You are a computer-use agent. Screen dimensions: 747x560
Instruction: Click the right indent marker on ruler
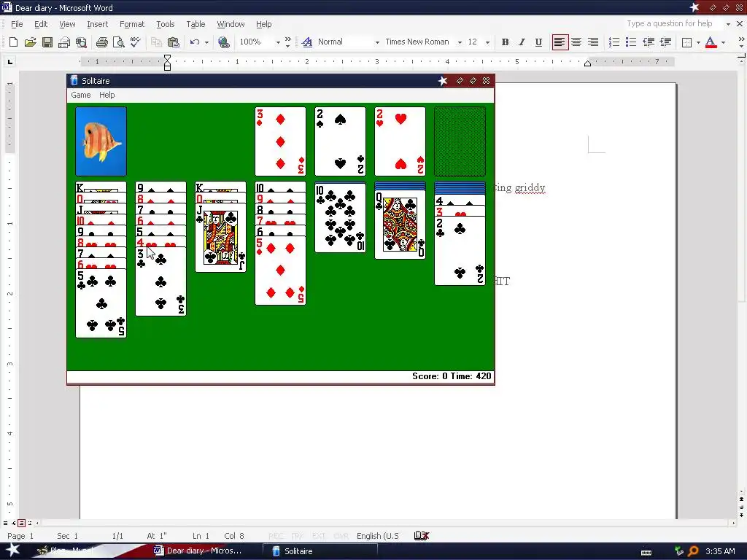587,64
